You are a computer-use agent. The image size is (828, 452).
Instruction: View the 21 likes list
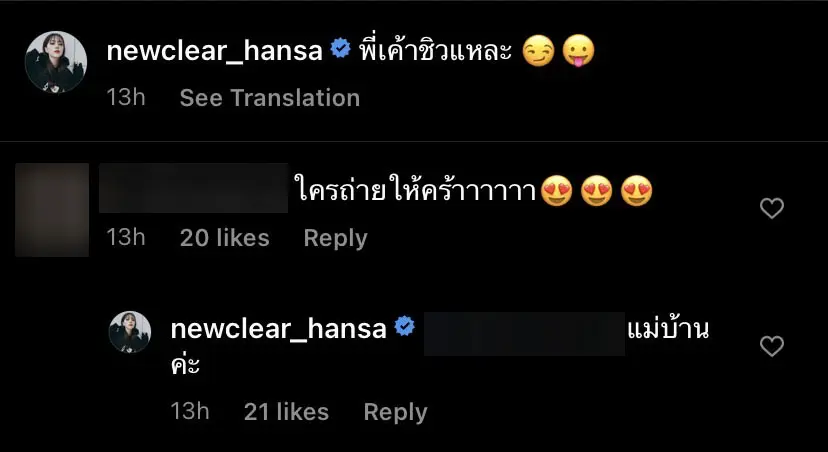pyautogui.click(x=286, y=412)
